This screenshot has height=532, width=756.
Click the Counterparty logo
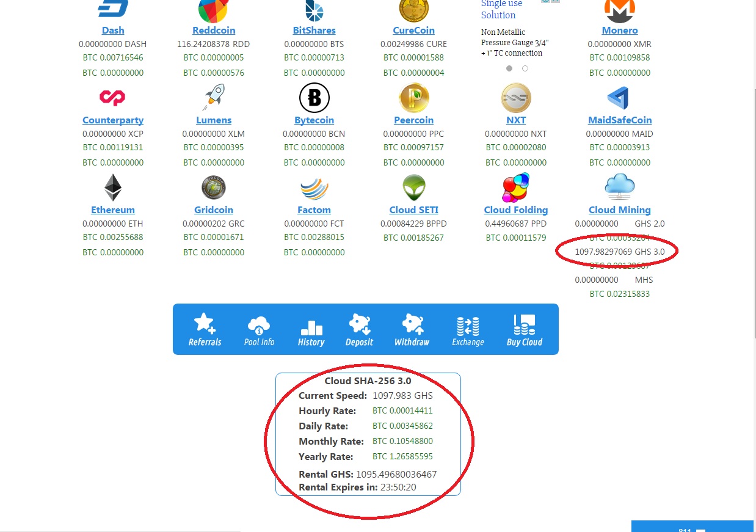tap(112, 97)
